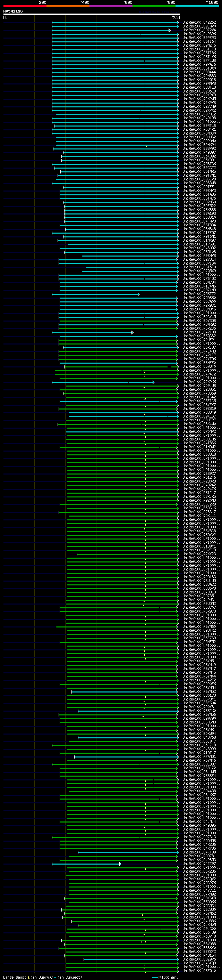Click label UniRef100_Q9MBB3
This screenshot has width=222, height=980.
point(199,76)
